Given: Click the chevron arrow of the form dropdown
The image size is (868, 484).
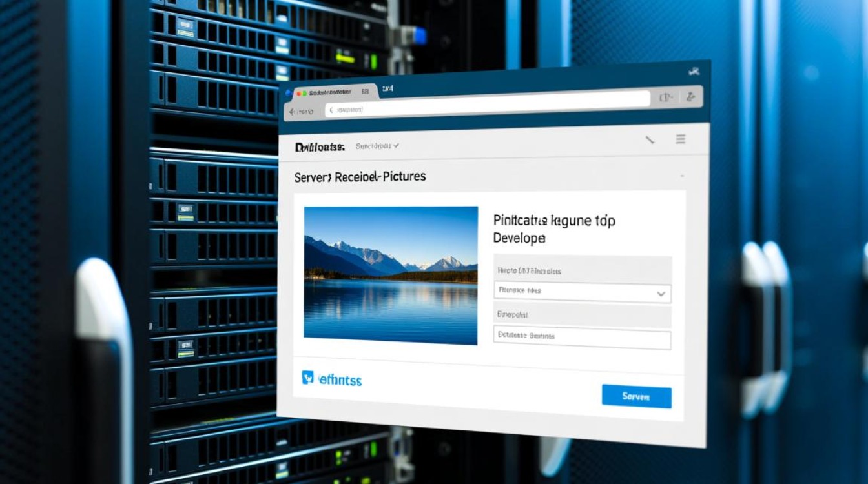Looking at the screenshot, I should pyautogui.click(x=661, y=294).
